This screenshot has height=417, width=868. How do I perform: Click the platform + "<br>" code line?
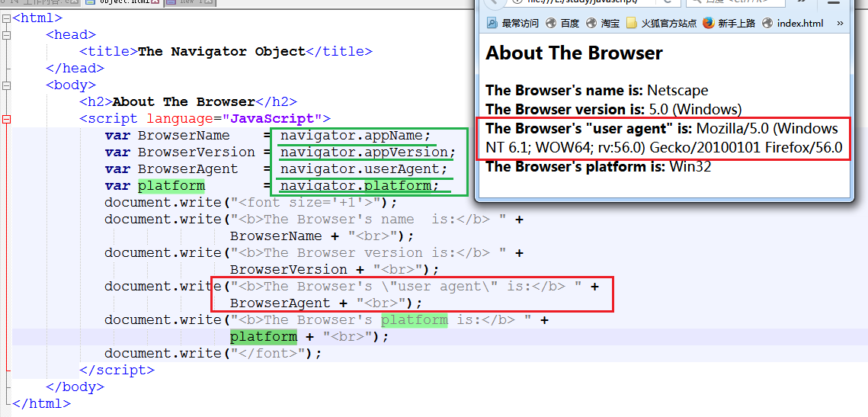[309, 336]
